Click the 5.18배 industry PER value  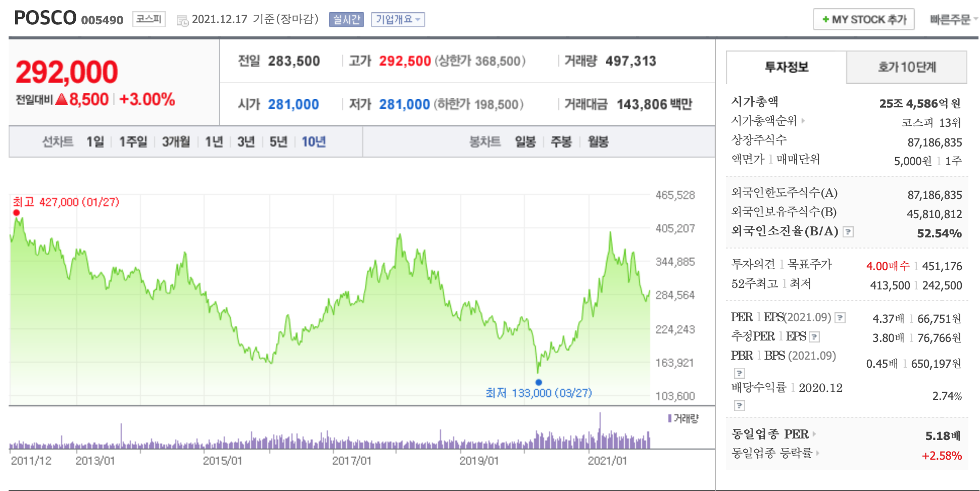click(x=943, y=436)
